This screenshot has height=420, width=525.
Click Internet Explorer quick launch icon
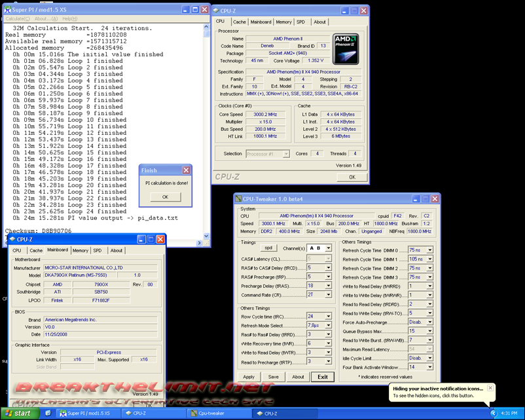[x=48, y=413]
